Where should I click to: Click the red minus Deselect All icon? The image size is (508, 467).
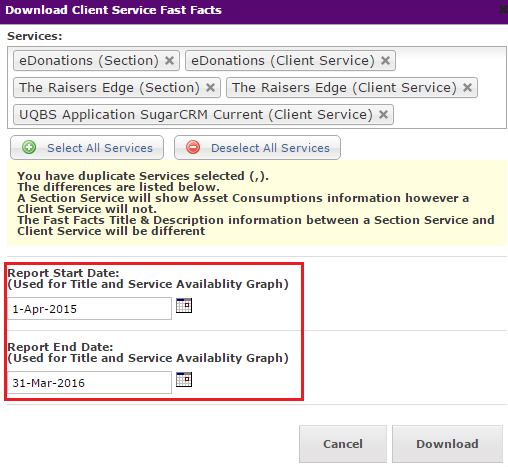(x=193, y=147)
